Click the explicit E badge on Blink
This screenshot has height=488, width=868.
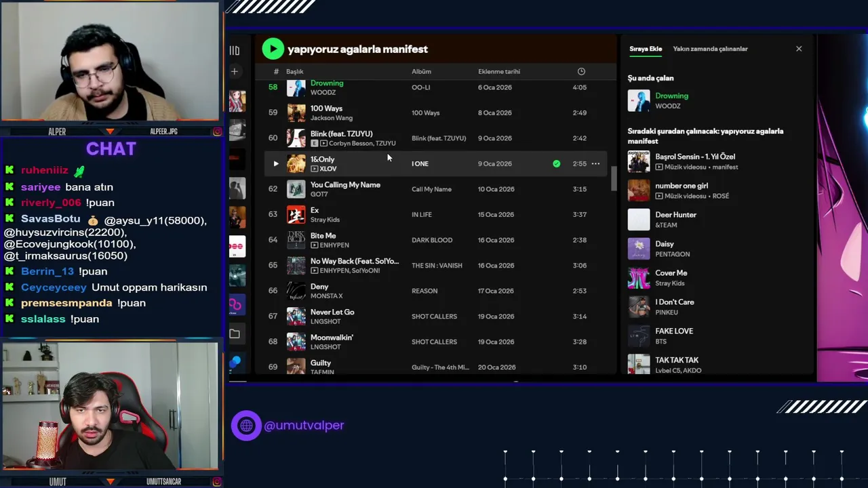314,144
